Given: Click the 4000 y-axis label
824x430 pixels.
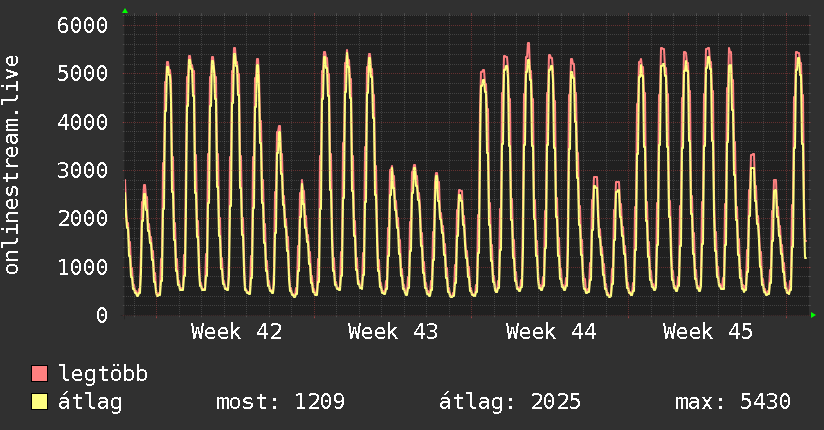Looking at the screenshot, I should click(83, 122).
